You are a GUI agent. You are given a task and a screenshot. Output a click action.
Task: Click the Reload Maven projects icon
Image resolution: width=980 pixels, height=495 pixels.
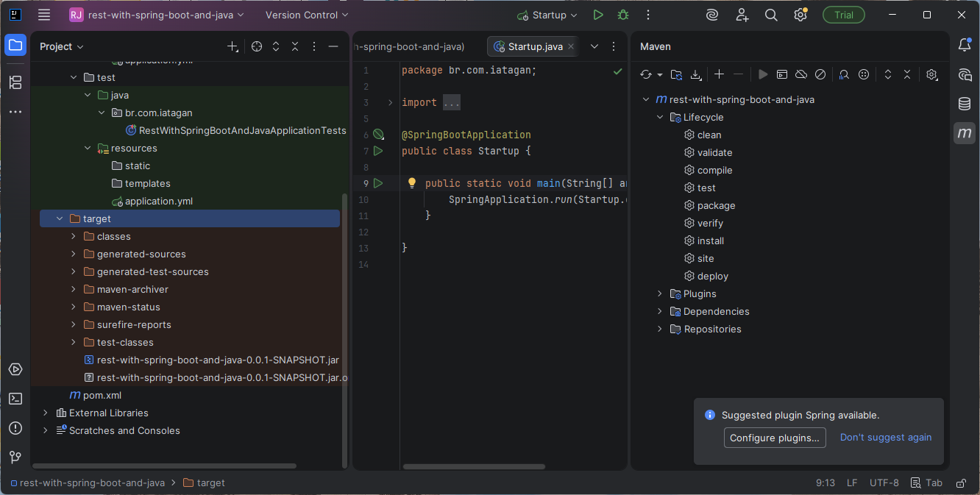(x=646, y=74)
